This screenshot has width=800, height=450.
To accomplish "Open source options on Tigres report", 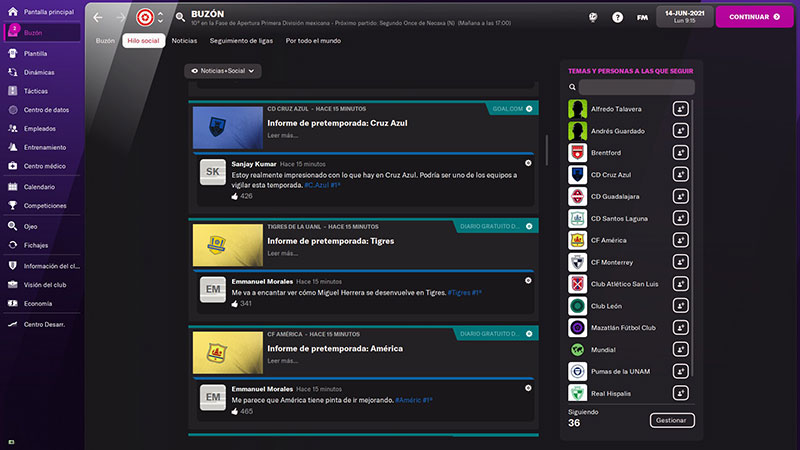I will point(529,226).
